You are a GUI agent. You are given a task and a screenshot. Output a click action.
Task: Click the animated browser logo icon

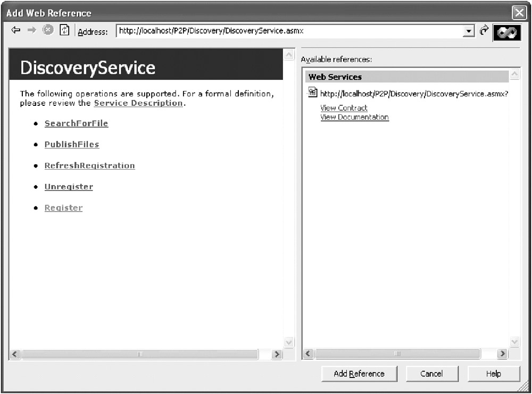point(506,31)
